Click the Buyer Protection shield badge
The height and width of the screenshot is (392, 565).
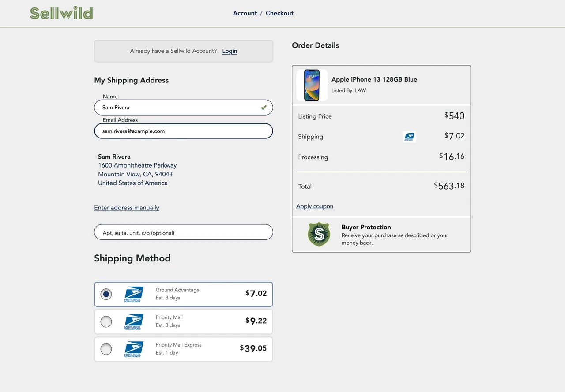click(319, 234)
